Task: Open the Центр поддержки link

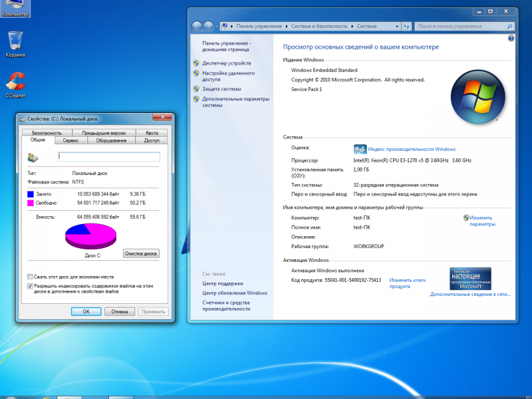Action: pos(223,283)
